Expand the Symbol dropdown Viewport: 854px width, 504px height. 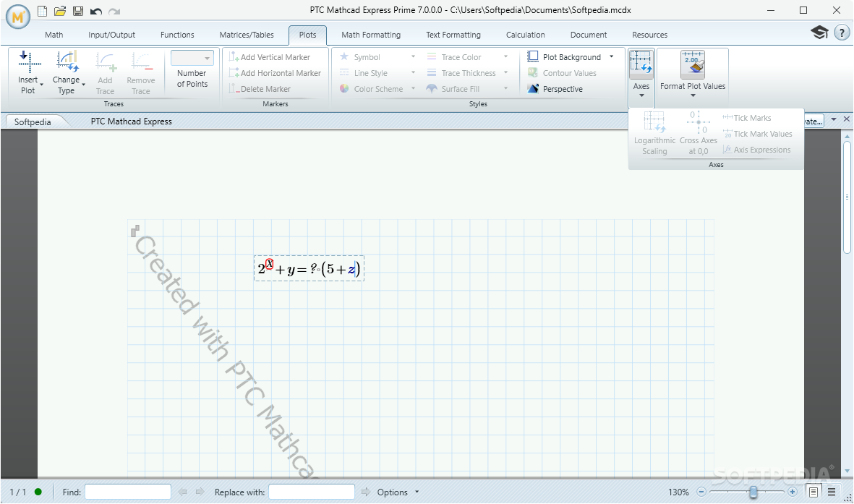[x=414, y=56]
